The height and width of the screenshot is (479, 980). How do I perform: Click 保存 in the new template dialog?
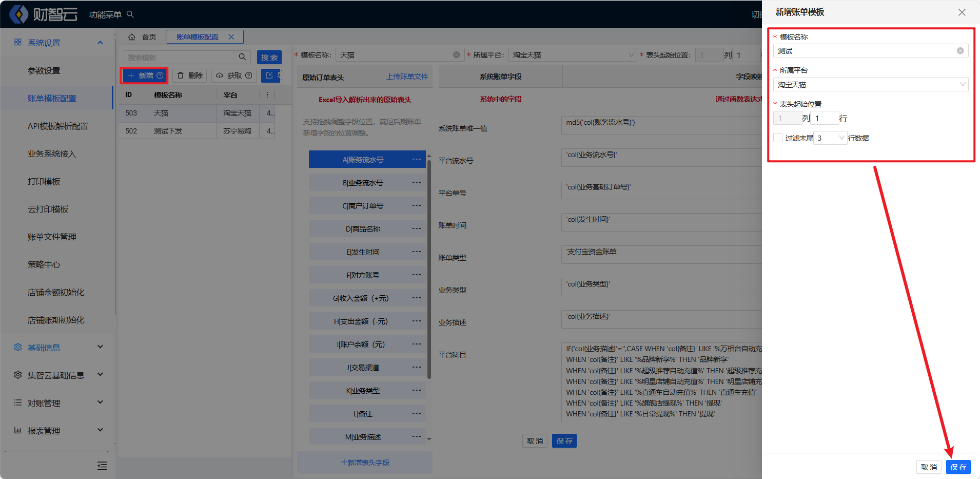coord(958,467)
